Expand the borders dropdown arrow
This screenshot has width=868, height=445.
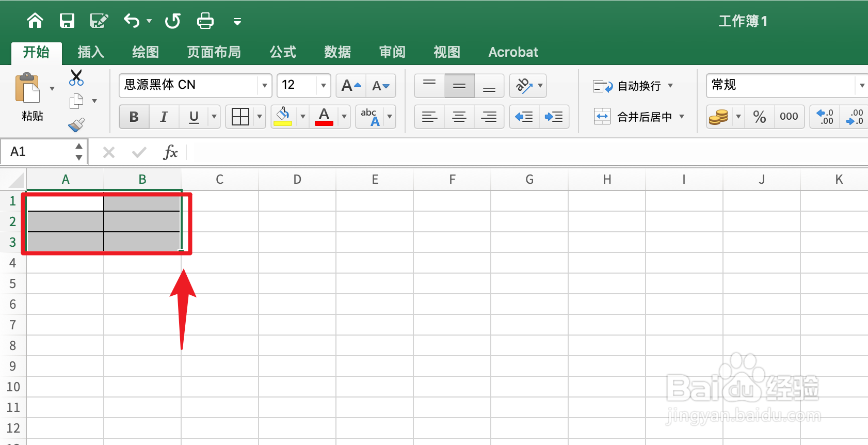[260, 117]
